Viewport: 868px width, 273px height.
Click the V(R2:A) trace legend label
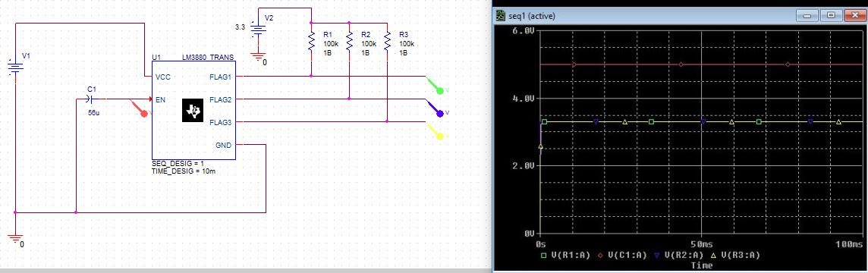click(685, 255)
